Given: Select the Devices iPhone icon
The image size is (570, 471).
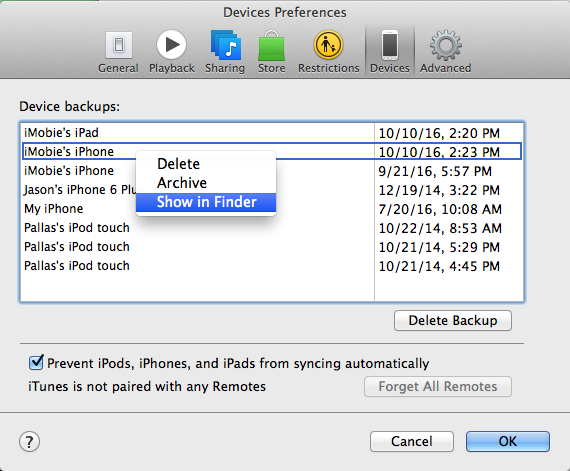Looking at the screenshot, I should click(x=390, y=52).
